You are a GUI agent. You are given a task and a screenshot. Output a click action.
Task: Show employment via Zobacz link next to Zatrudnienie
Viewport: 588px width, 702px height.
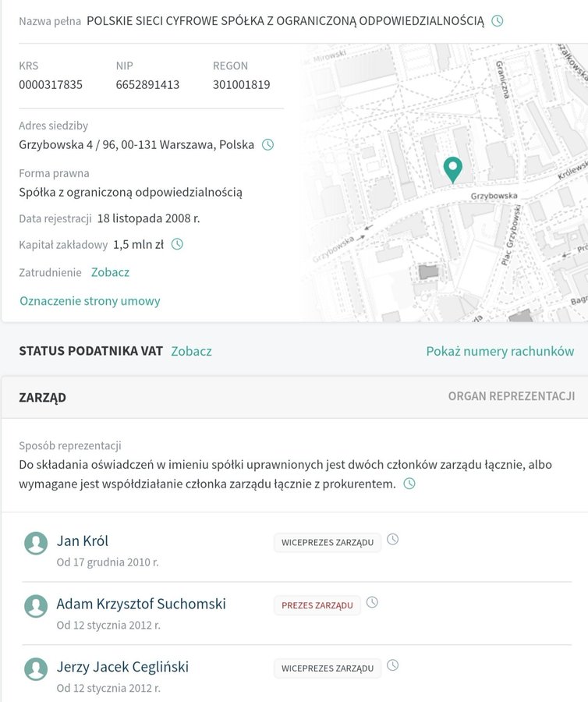pos(110,272)
